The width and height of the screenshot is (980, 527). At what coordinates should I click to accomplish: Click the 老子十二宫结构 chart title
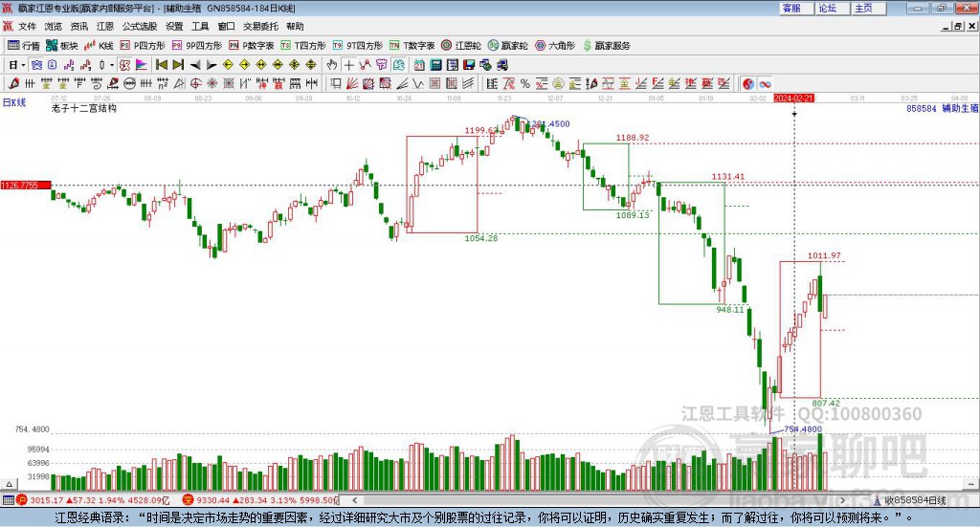click(x=84, y=109)
